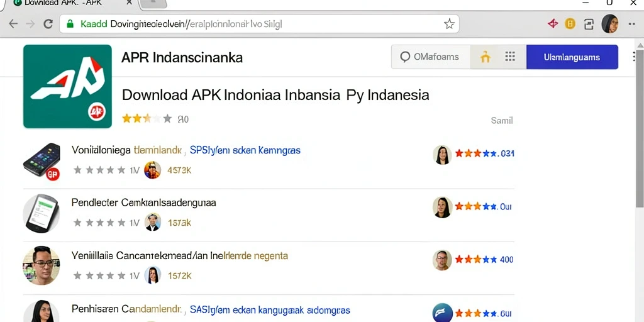Click the colored stars in the Pendlecter row
This screenshot has height=322, width=644.
tap(475, 206)
